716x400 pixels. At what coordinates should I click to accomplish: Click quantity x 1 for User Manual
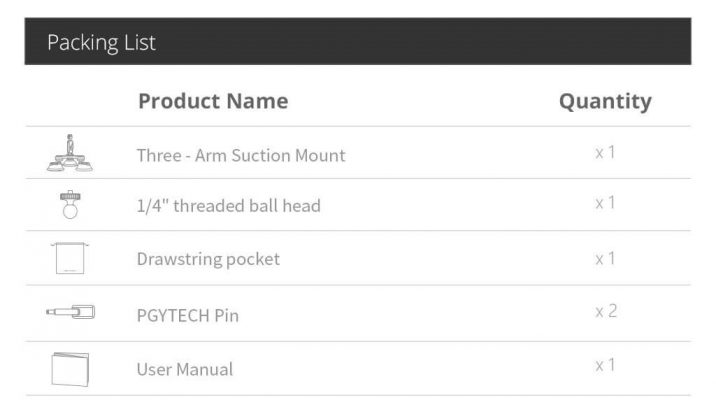tap(605, 365)
